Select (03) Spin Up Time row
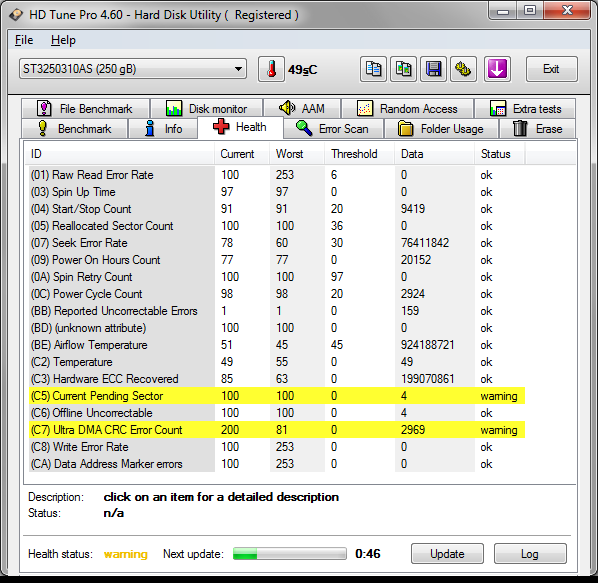 tap(276, 192)
